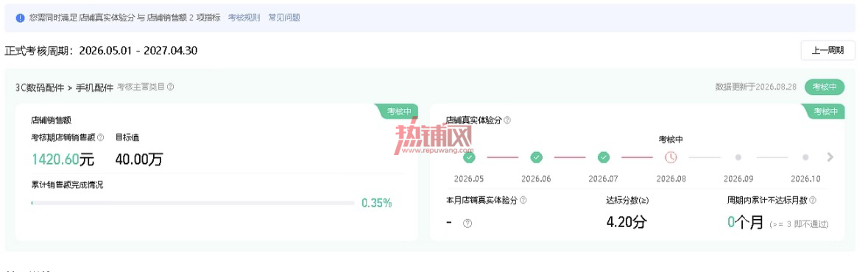This screenshot has height=272, width=868.
Task: Open the 考核规则 link
Action: [x=244, y=18]
